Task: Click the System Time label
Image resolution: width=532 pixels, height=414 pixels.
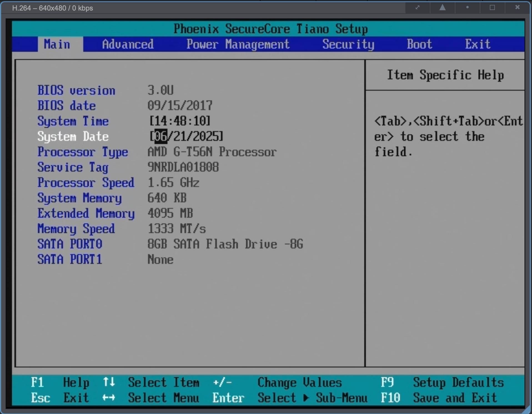Action: pos(73,121)
